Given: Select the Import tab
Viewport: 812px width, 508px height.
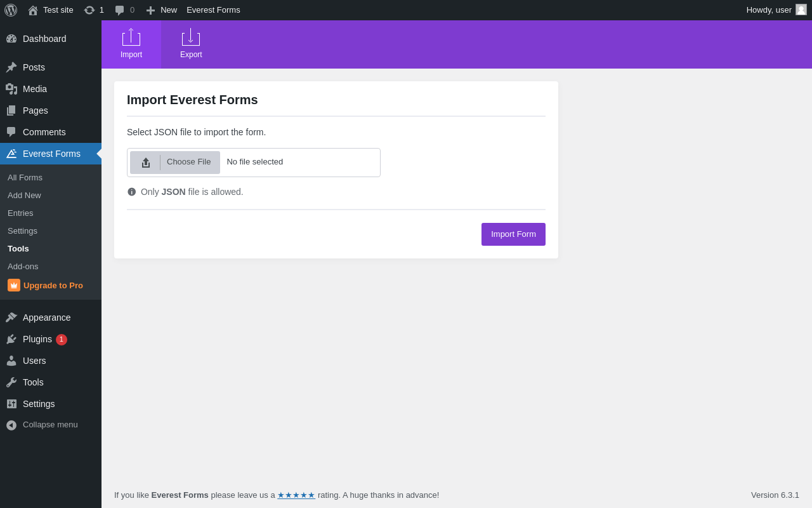Looking at the screenshot, I should 131,44.
